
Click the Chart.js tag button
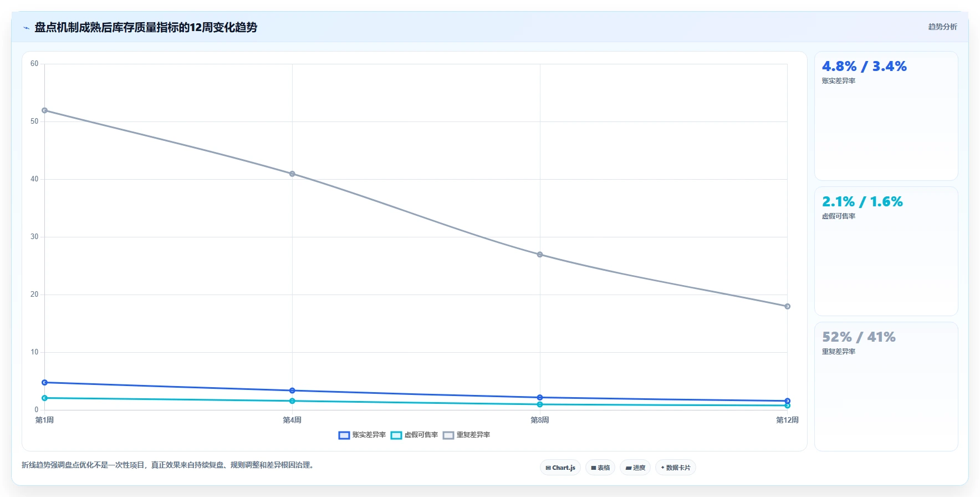[x=560, y=468]
